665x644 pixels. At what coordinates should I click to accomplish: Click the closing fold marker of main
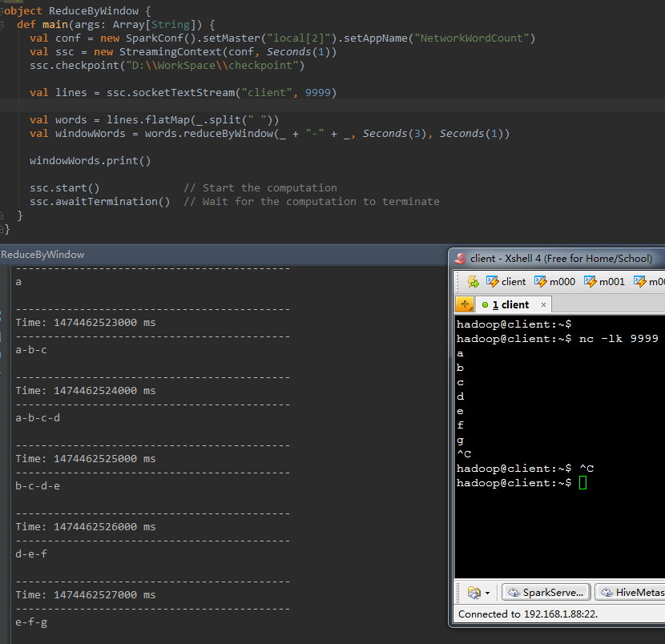[2, 215]
